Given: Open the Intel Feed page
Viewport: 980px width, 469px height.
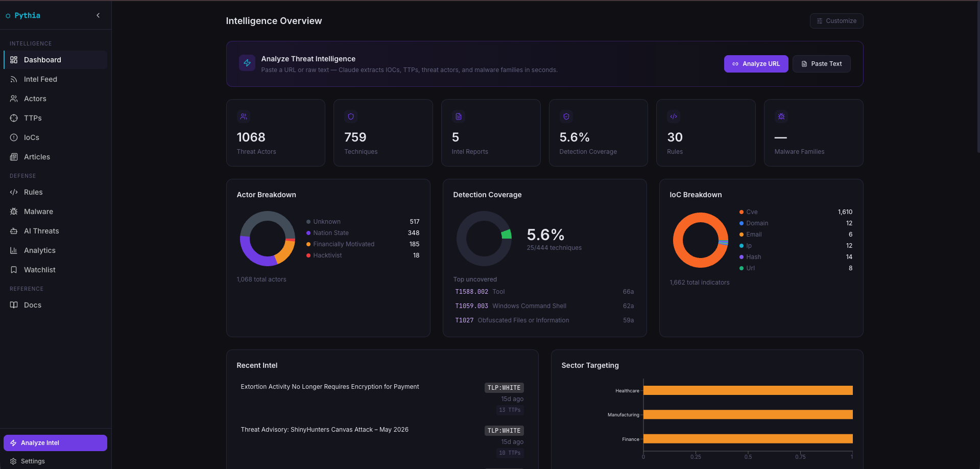Looking at the screenshot, I should pyautogui.click(x=55, y=79).
